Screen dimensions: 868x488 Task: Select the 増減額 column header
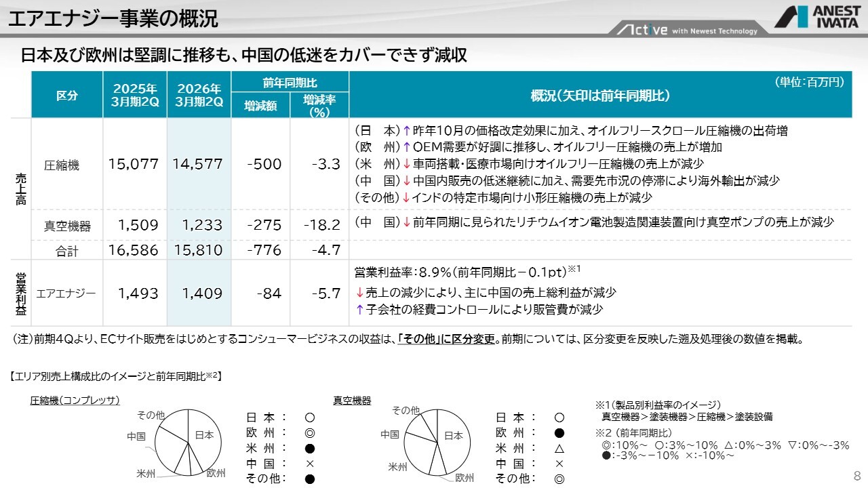coord(260,106)
